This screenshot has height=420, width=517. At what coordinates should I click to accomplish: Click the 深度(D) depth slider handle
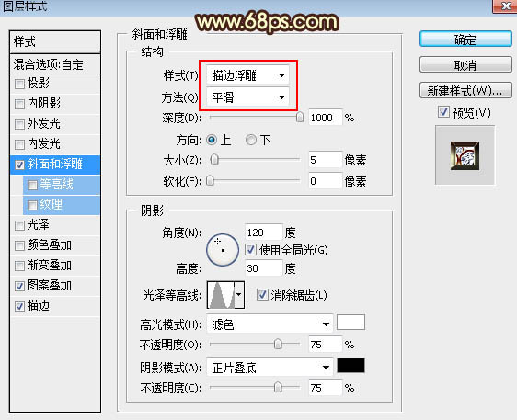point(300,117)
